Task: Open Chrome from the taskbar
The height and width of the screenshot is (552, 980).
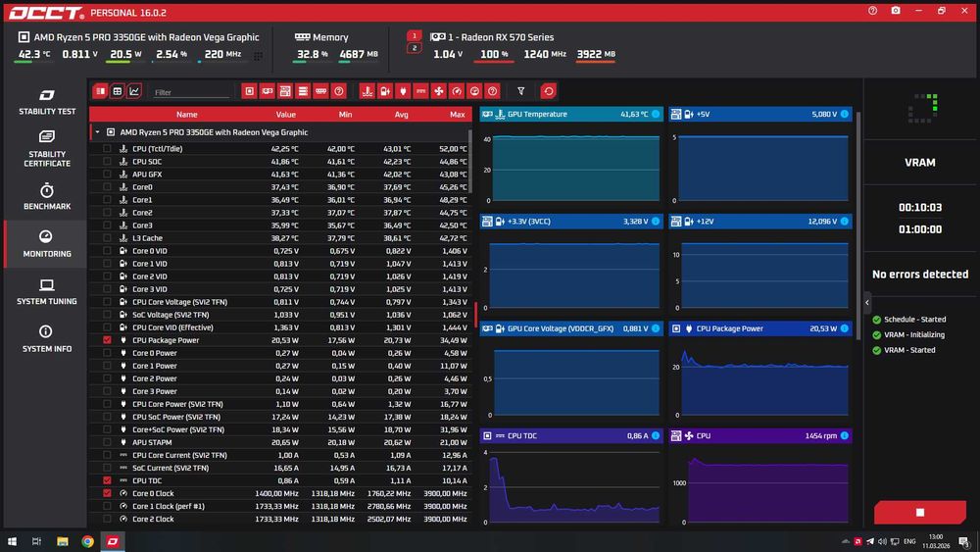Action: point(87,541)
